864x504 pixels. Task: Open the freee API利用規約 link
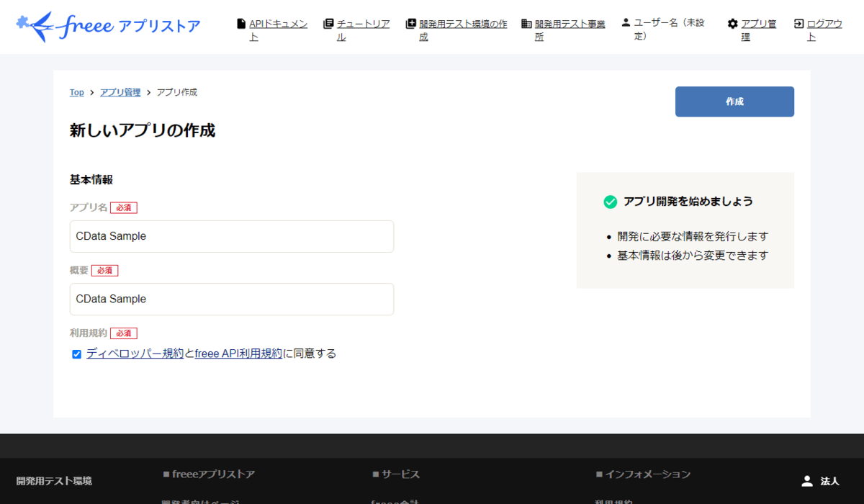coord(238,354)
